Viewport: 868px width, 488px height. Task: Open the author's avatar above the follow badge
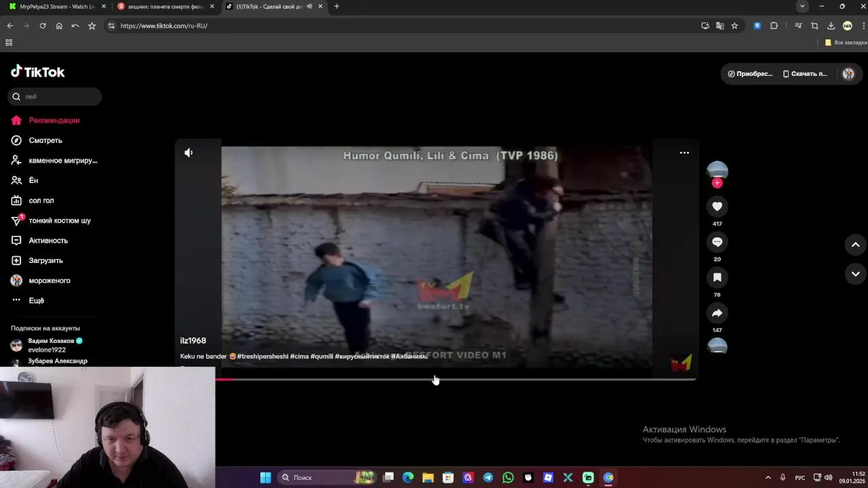(x=717, y=170)
